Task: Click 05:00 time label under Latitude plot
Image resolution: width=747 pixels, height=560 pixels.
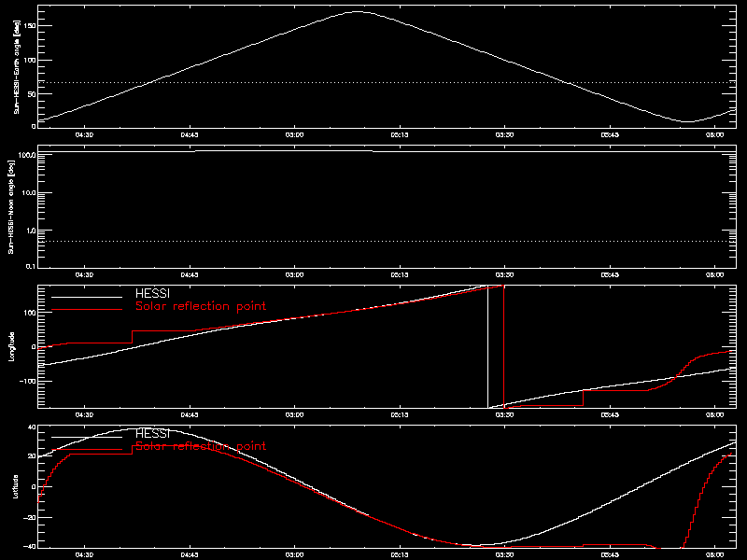Action: tap(294, 555)
